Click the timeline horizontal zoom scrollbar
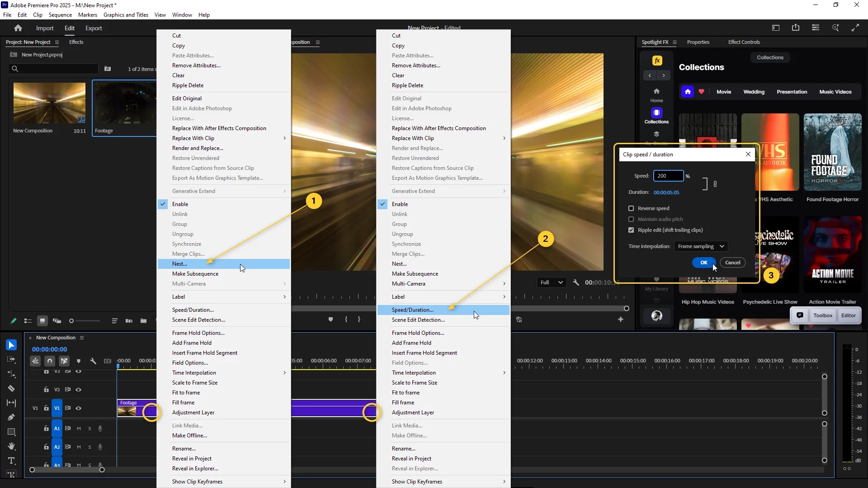This screenshot has height=488, width=868. pyautogui.click(x=67, y=470)
